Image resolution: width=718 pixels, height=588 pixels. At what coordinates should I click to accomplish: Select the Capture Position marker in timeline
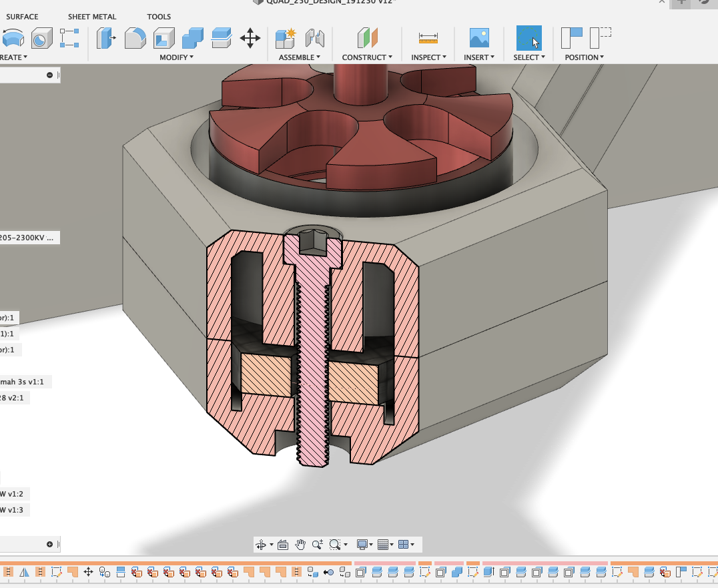point(681,572)
